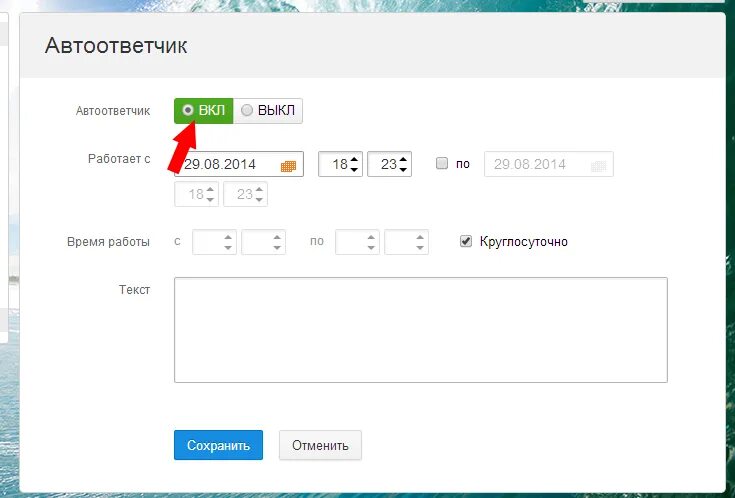Click the disabled end date field
The width and height of the screenshot is (735, 498).
[x=549, y=164]
